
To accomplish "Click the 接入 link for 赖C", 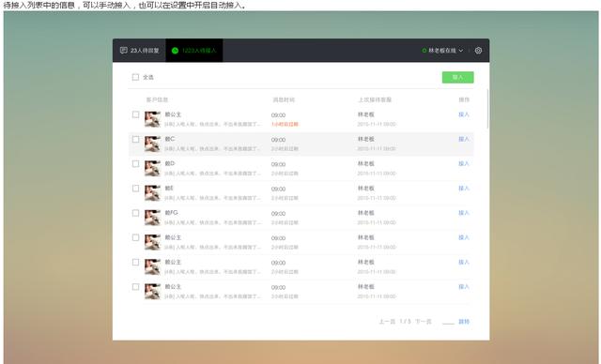I will tap(464, 139).
